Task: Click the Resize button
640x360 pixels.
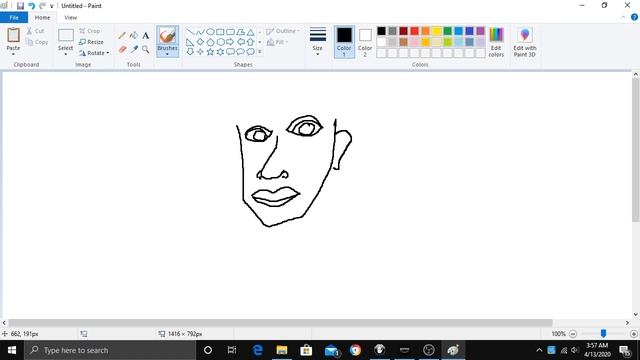Action: pos(91,42)
